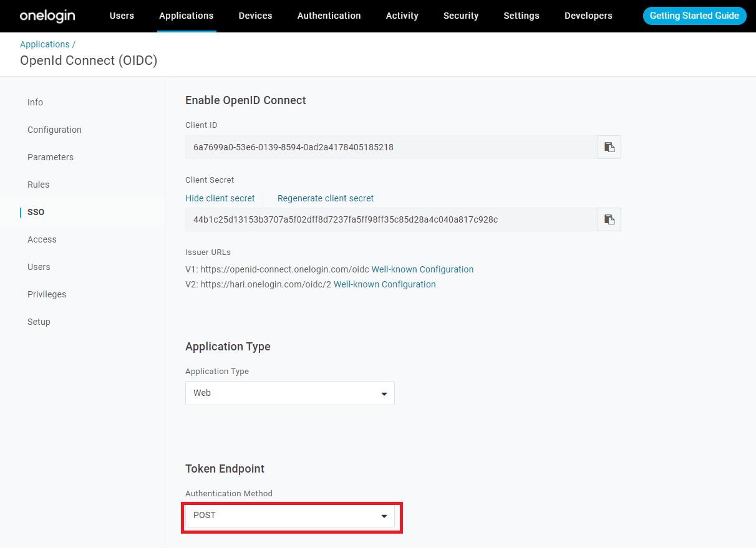Open the Application Type dropdown
Viewport: 756px width, 548px height.
pyautogui.click(x=289, y=393)
